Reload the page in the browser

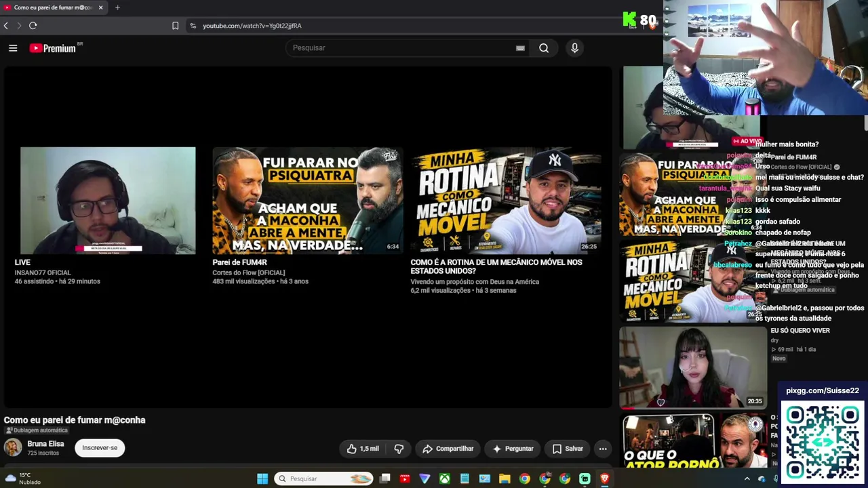coord(33,26)
